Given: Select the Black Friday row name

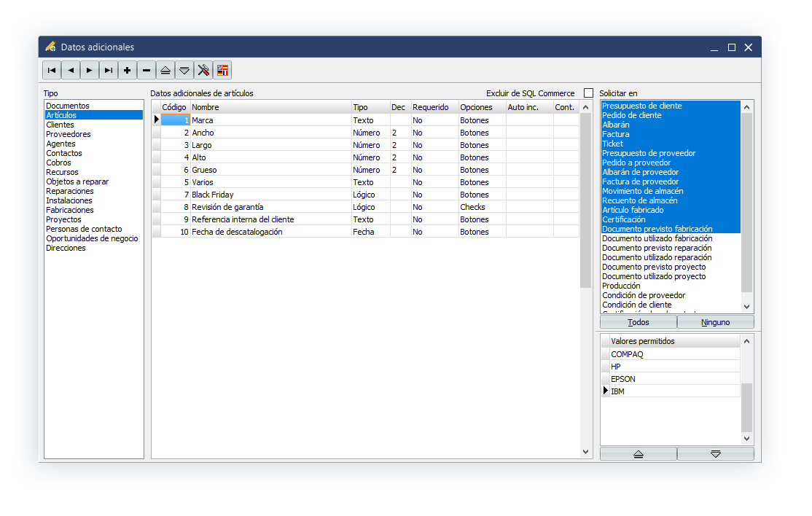Looking at the screenshot, I should point(213,195).
